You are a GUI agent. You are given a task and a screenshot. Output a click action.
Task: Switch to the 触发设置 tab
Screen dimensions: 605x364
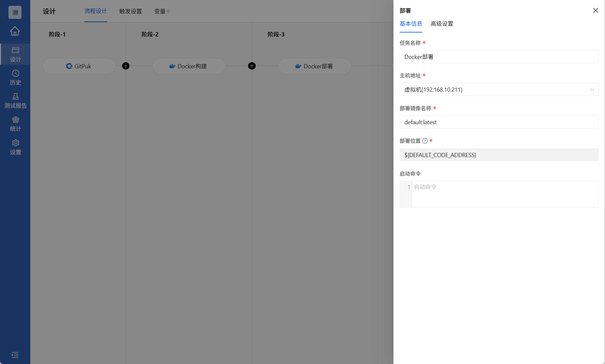coord(130,11)
